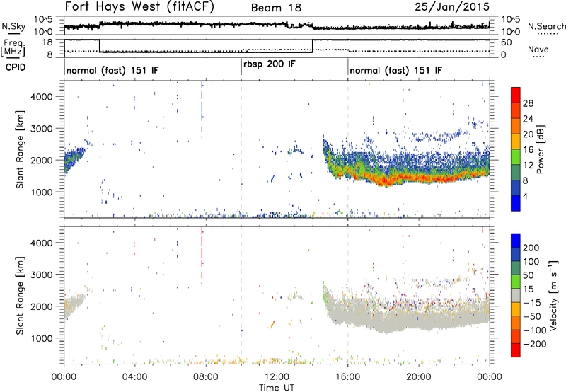This screenshot has height=392, width=566.
Task: Click the 'Slant Range [km]' label of velocity panel
Action: [x=20, y=295]
